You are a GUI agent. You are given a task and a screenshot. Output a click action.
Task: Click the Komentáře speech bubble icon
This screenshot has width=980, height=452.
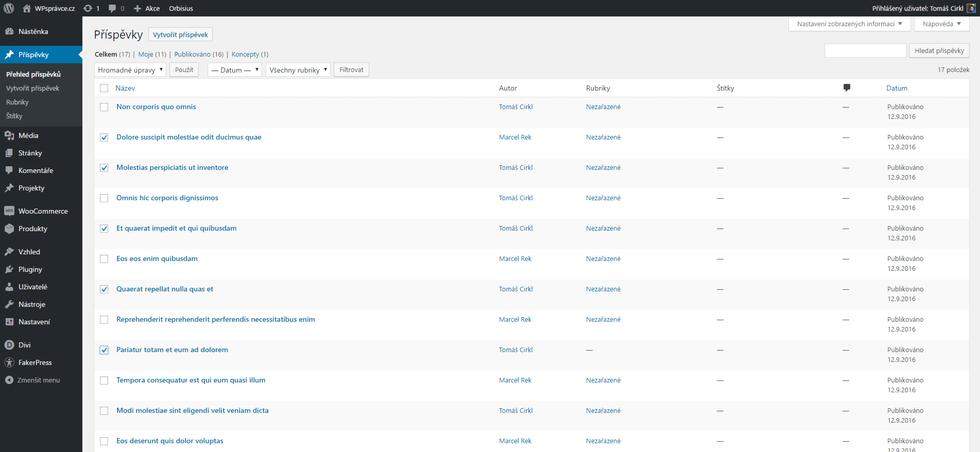click(9, 170)
